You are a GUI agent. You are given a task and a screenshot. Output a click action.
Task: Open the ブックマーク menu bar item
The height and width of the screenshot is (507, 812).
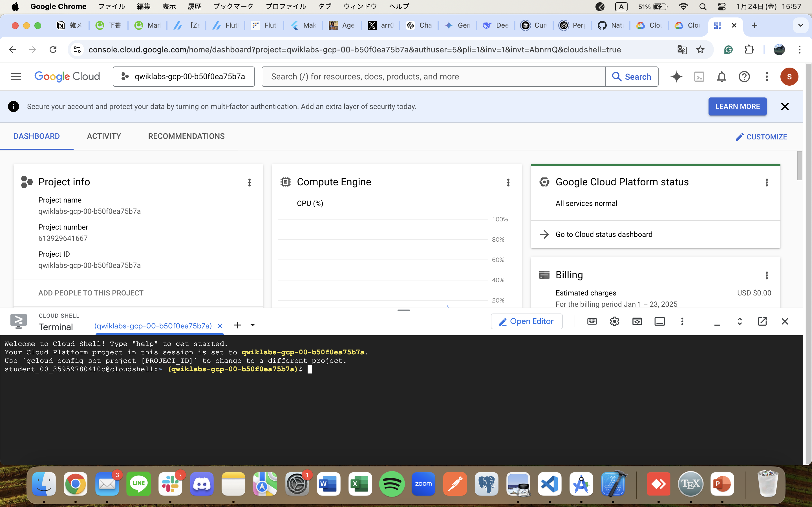(233, 6)
